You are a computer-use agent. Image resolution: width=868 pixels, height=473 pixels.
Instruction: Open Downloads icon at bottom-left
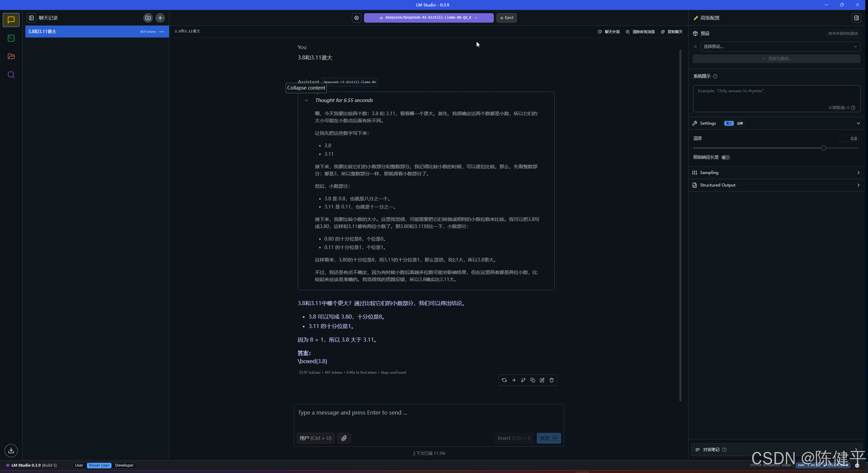click(11, 450)
